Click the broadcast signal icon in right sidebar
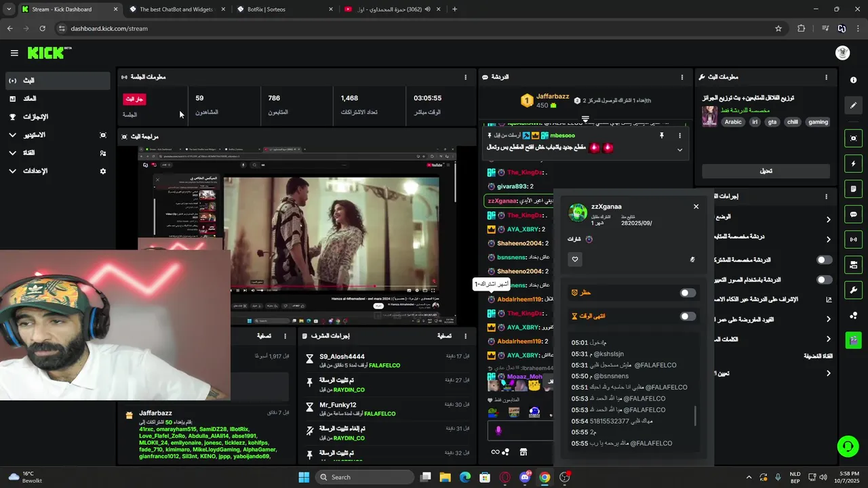Viewport: 868px width, 488px height. [x=853, y=239]
